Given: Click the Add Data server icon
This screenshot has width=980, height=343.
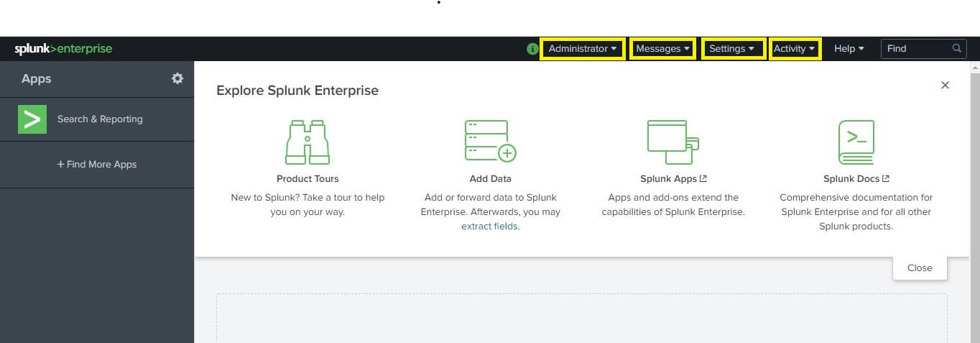Looking at the screenshot, I should pos(490,142).
